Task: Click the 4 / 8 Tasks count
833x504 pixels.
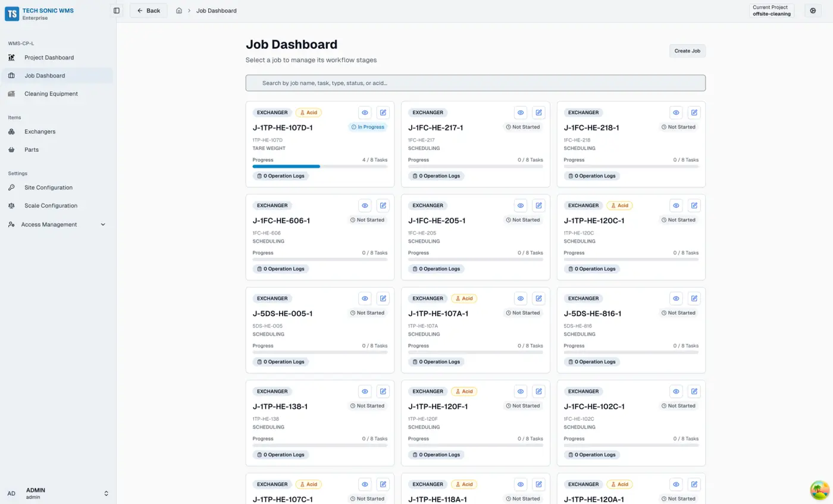Action: click(375, 160)
